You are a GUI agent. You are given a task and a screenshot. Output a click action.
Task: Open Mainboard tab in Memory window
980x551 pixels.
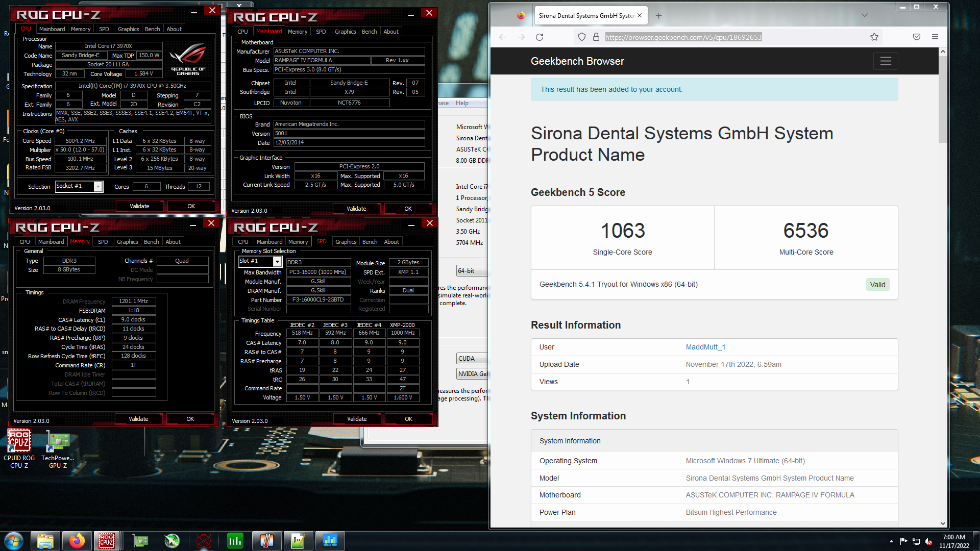pyautogui.click(x=51, y=242)
